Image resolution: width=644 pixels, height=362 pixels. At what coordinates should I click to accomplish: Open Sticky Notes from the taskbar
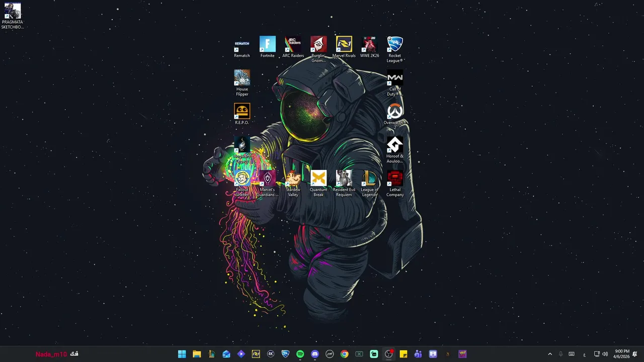[404, 354]
